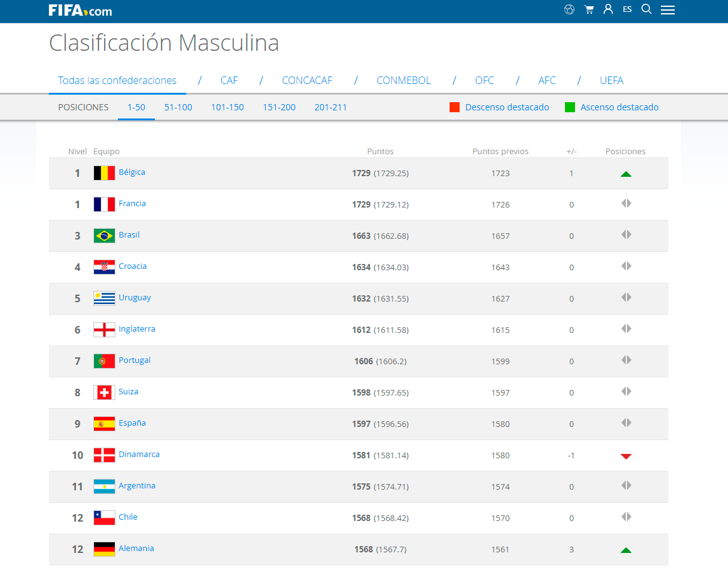Click the green Ascenso destacado swatch
Image resolution: width=728 pixels, height=568 pixels.
coord(570,107)
